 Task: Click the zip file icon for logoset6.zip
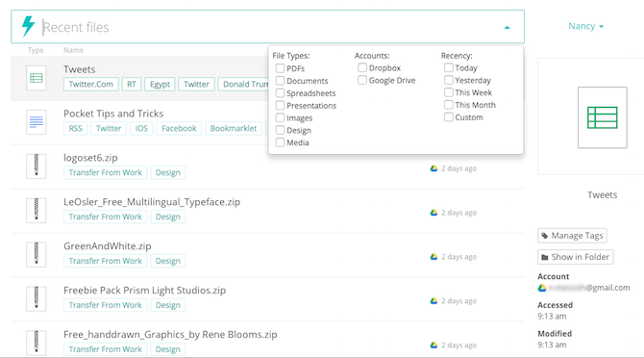(37, 166)
